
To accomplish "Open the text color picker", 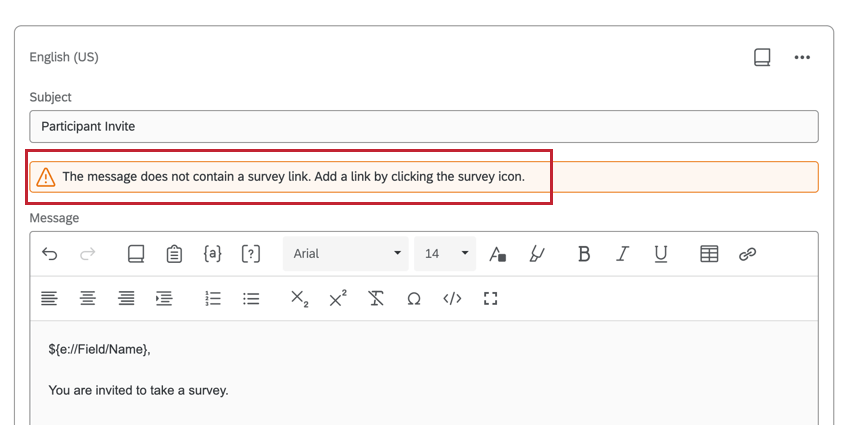I will coord(498,254).
